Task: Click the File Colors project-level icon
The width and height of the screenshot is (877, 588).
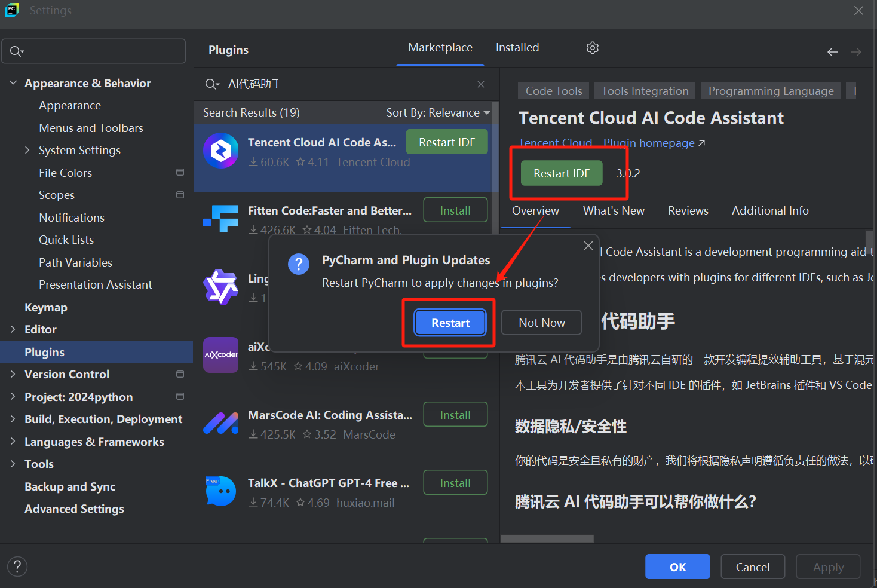Action: [180, 172]
